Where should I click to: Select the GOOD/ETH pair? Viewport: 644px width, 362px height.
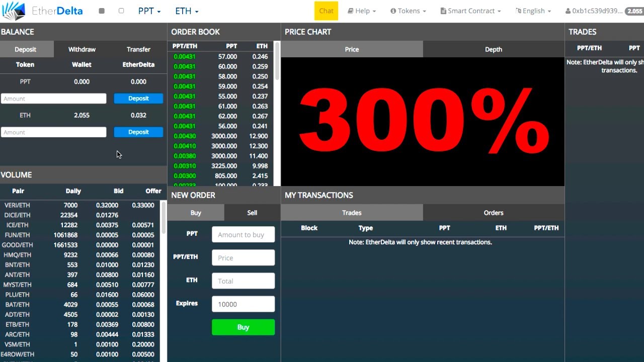pyautogui.click(x=80, y=245)
